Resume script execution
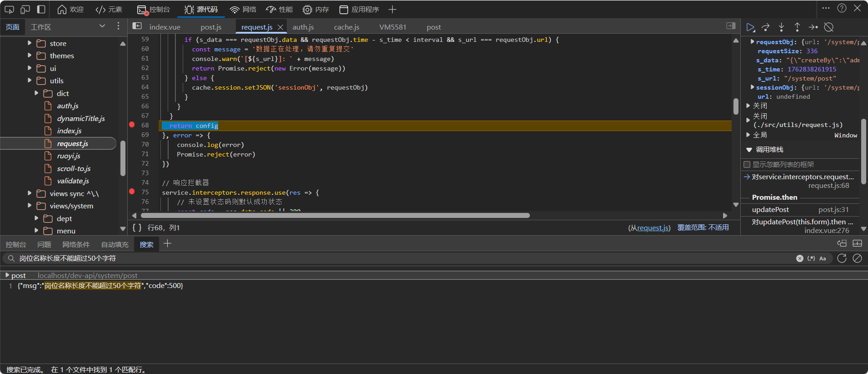 (x=750, y=27)
